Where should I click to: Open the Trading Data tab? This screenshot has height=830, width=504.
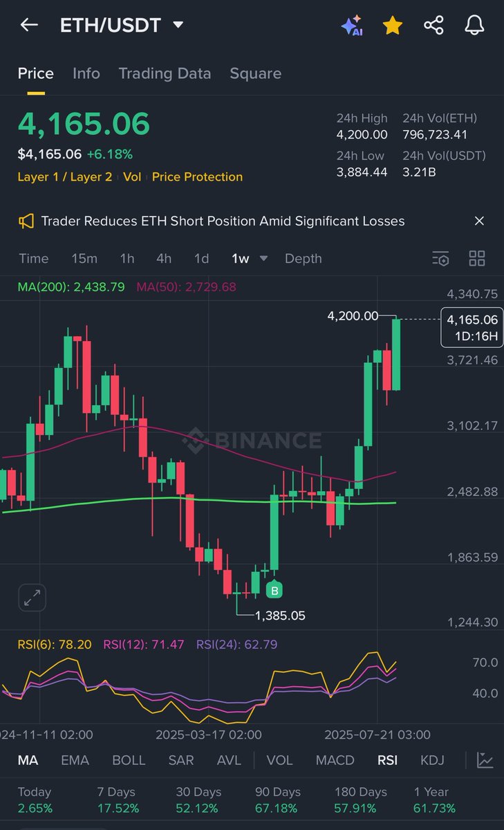(165, 73)
